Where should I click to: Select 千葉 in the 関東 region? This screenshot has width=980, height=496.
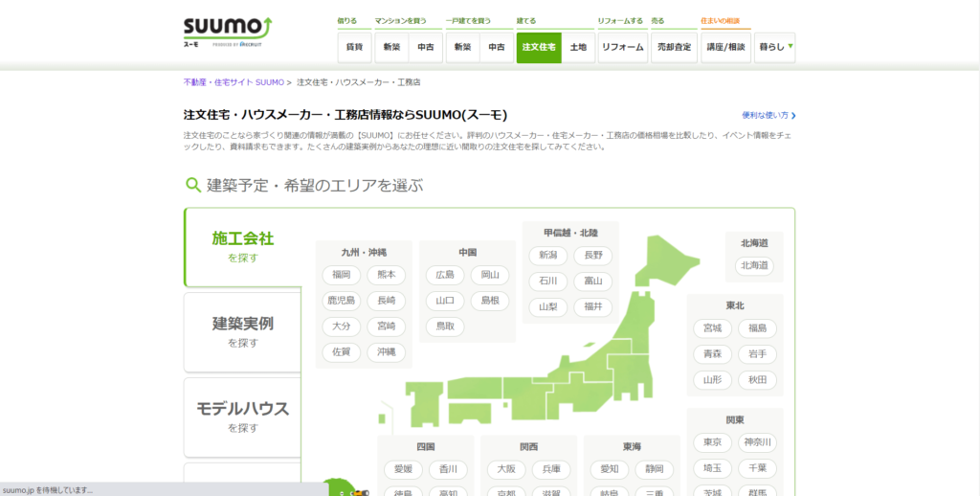click(x=758, y=468)
